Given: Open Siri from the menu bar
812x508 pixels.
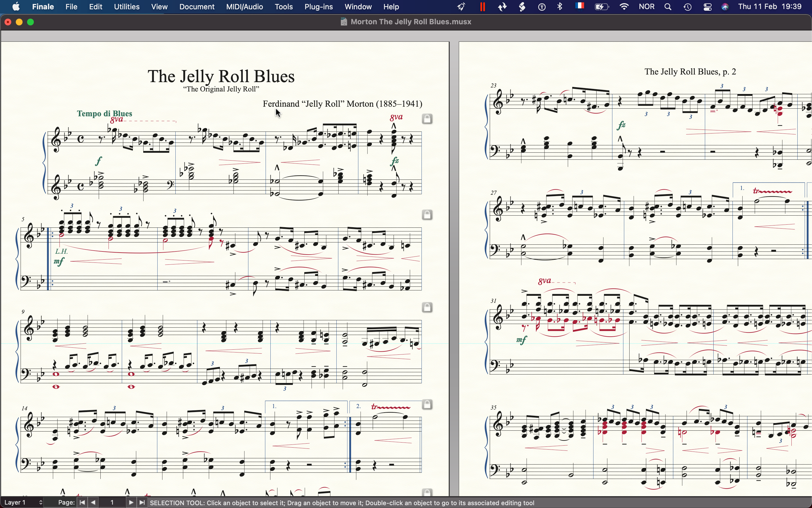Looking at the screenshot, I should [726, 7].
